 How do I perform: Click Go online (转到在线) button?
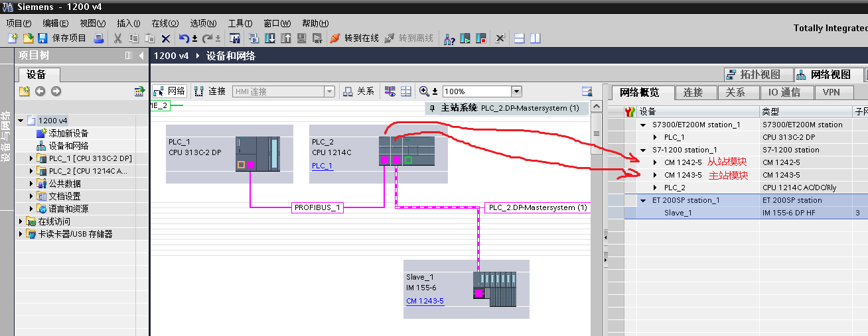pyautogui.click(x=354, y=38)
